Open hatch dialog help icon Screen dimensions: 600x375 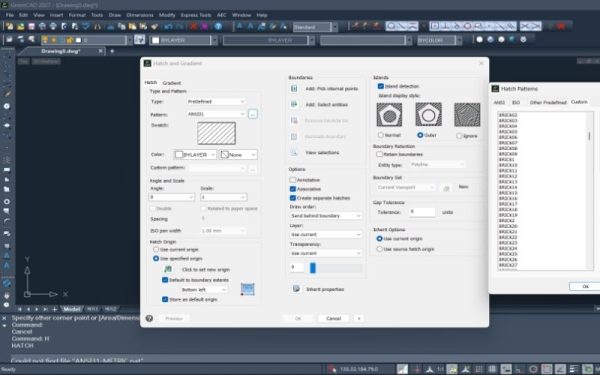click(149, 318)
